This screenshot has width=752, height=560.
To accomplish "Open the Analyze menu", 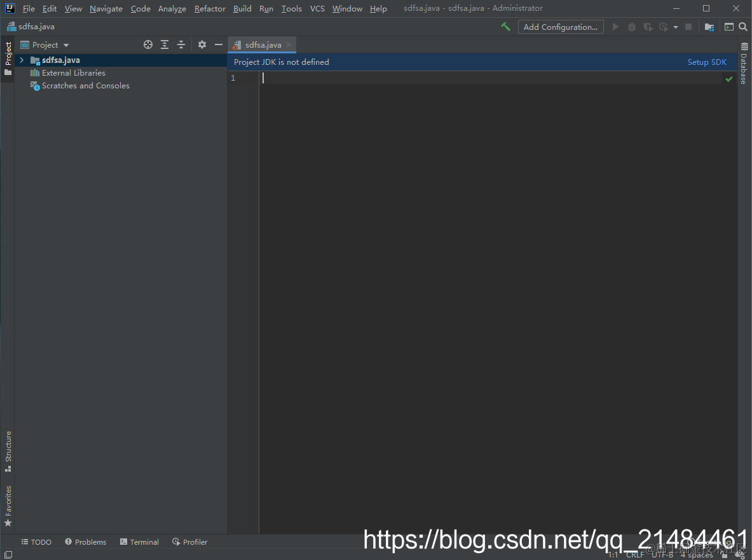I will click(x=172, y=9).
